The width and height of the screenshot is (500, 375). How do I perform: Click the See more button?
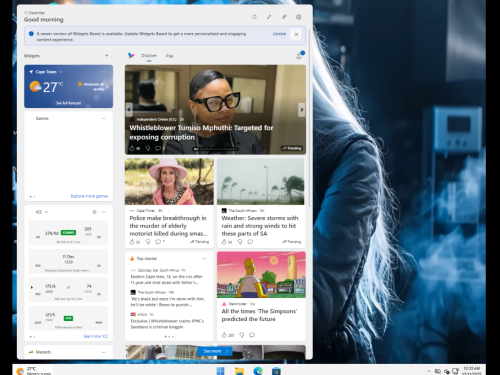215,351
